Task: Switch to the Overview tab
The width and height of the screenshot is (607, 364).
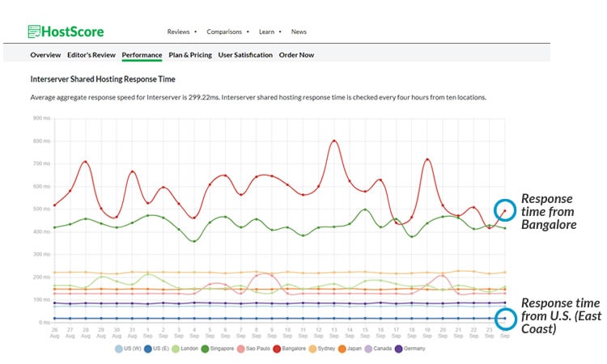Action: [x=45, y=55]
